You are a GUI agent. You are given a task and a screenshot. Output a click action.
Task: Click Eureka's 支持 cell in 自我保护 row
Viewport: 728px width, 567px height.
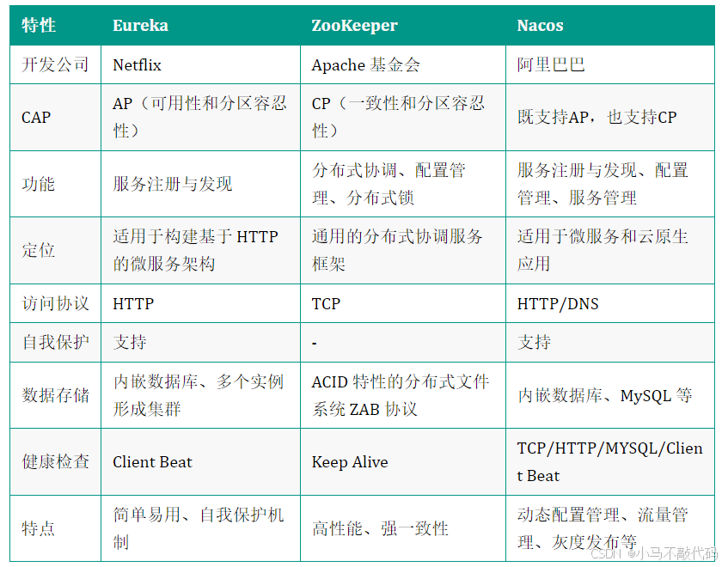[x=200, y=343]
